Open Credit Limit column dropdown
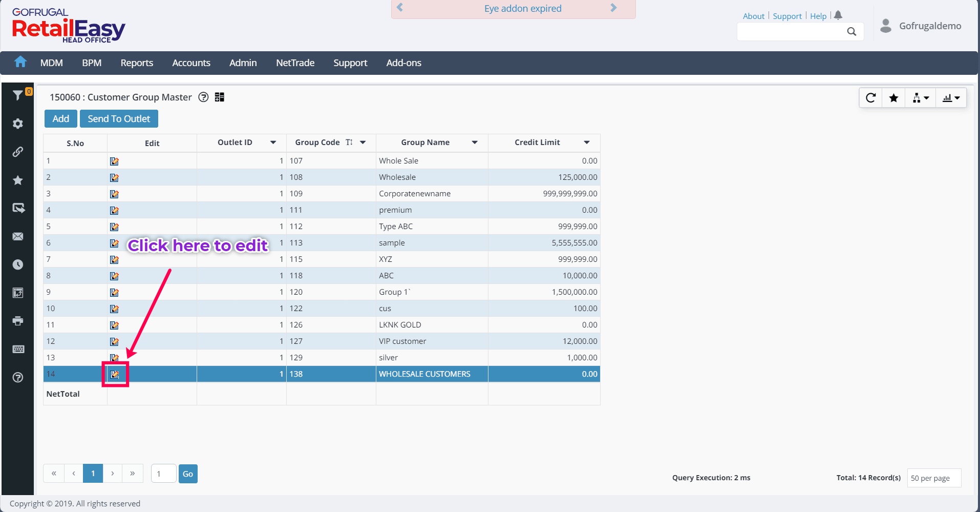This screenshot has height=512, width=980. coord(587,142)
